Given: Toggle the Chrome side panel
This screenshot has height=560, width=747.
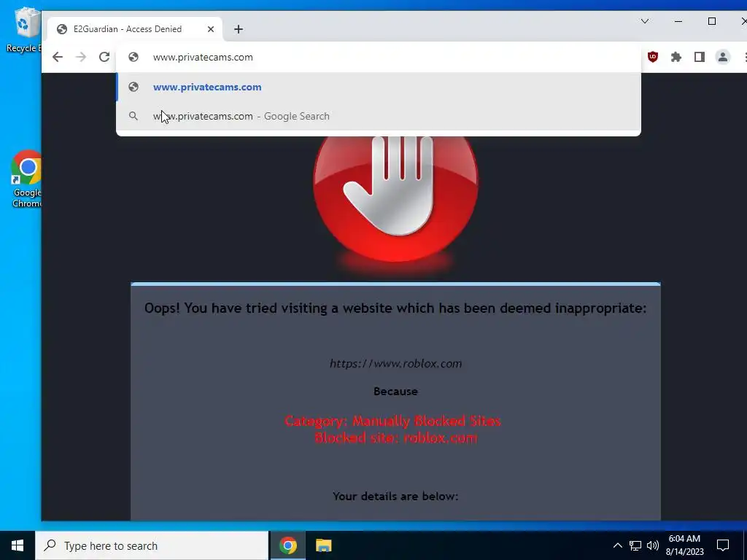Looking at the screenshot, I should (x=700, y=57).
